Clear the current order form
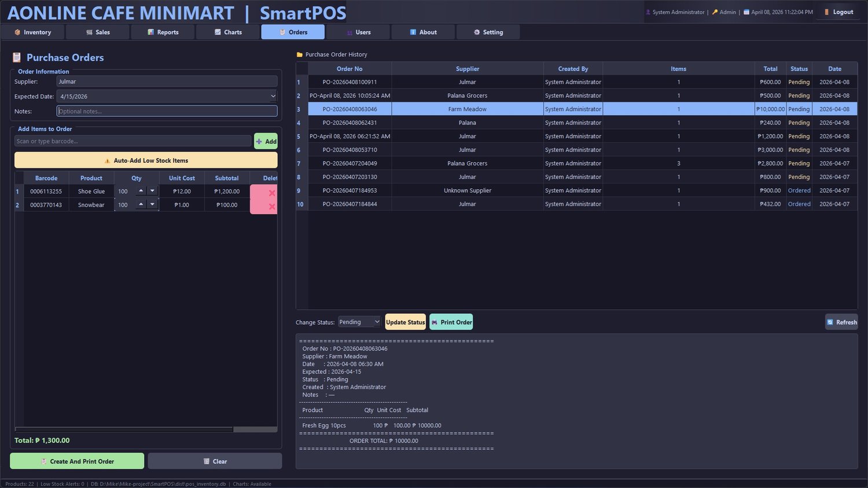Viewport: 868px width, 488px height. [x=215, y=461]
